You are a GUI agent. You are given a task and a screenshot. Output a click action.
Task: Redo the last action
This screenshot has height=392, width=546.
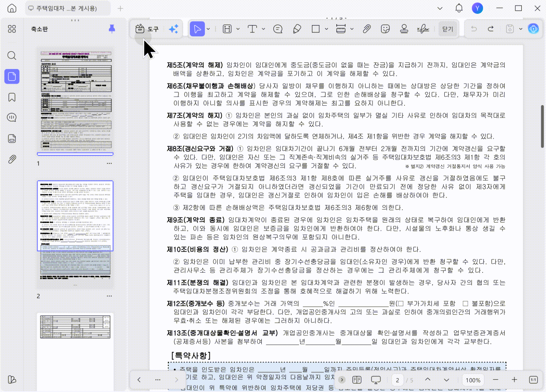tap(491, 29)
